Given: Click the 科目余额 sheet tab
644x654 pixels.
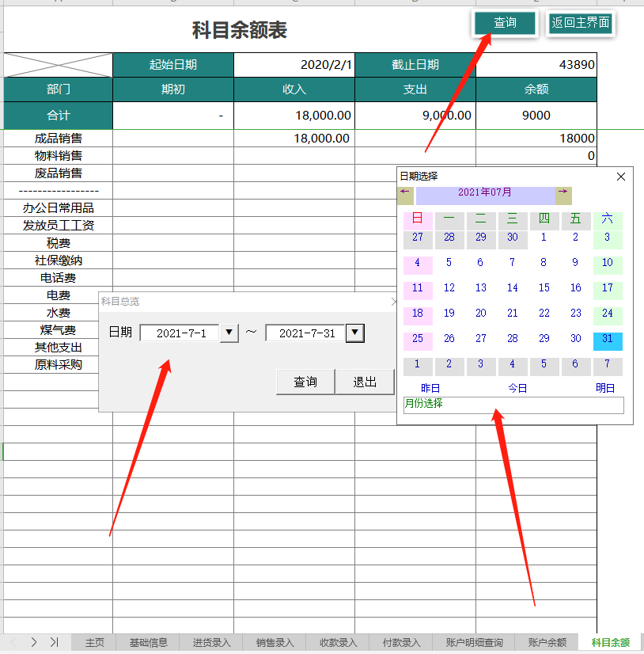Looking at the screenshot, I should tap(610, 643).
